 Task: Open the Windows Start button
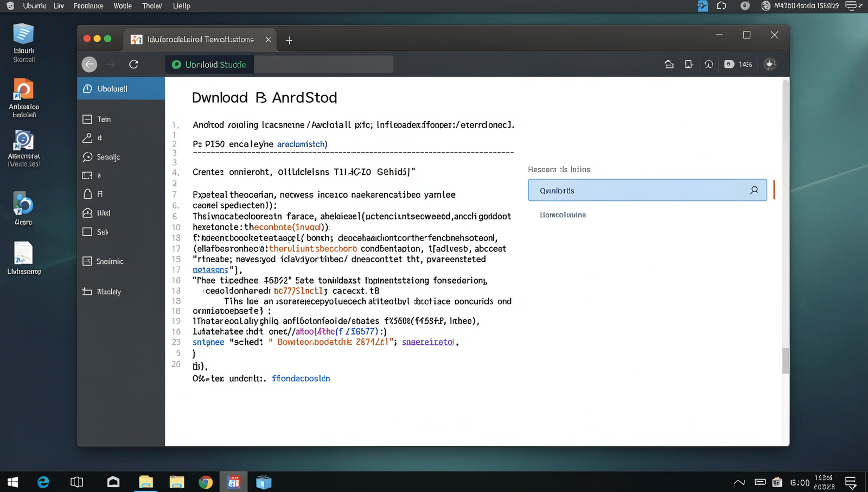tap(12, 482)
